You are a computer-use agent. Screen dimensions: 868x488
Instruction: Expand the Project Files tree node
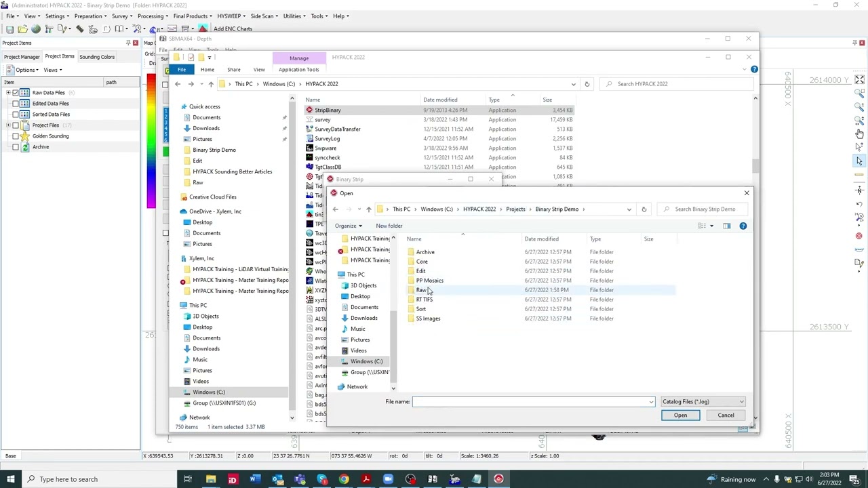tap(7, 125)
